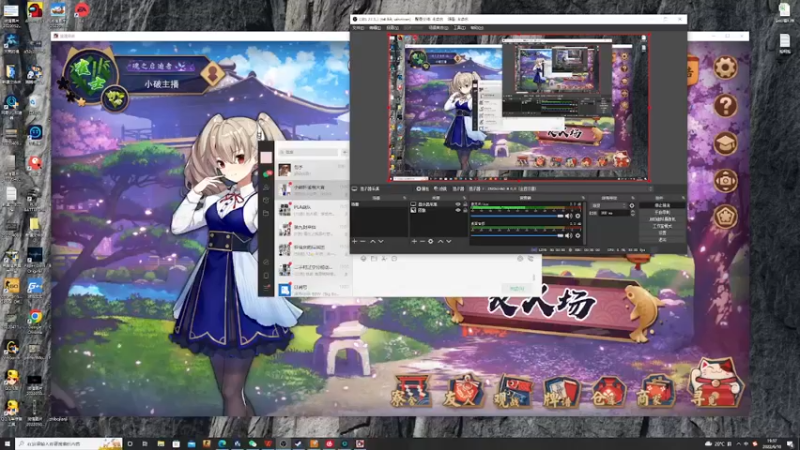The width and height of the screenshot is (800, 450).
Task: Toggle visibility of display capture source
Action: point(458,204)
